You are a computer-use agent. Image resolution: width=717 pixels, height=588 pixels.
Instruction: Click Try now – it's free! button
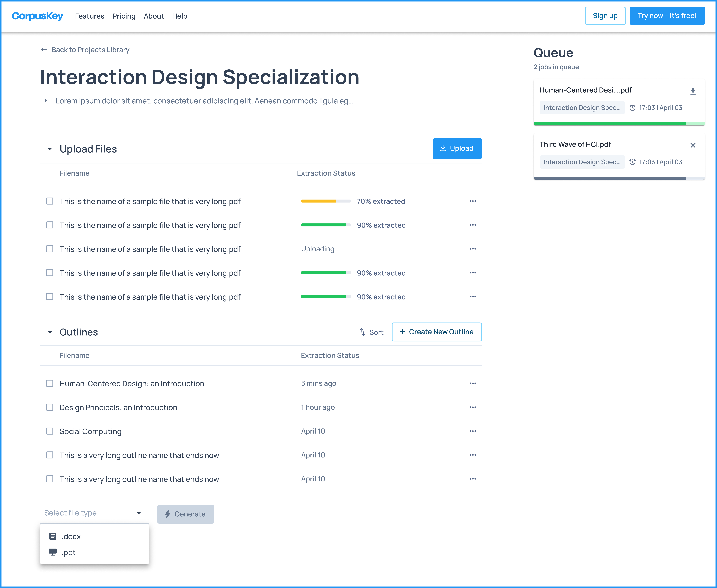click(x=667, y=16)
